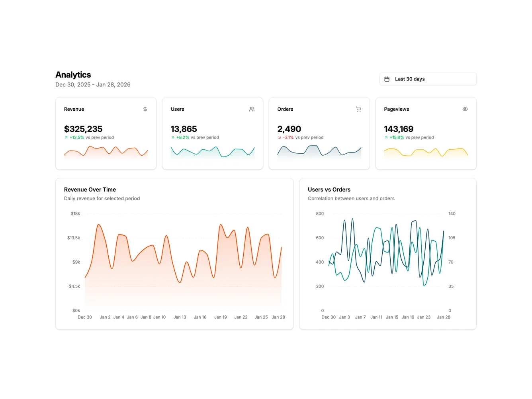Click the Users card sparkline chart
This screenshot has width=532, height=399.
(x=212, y=152)
